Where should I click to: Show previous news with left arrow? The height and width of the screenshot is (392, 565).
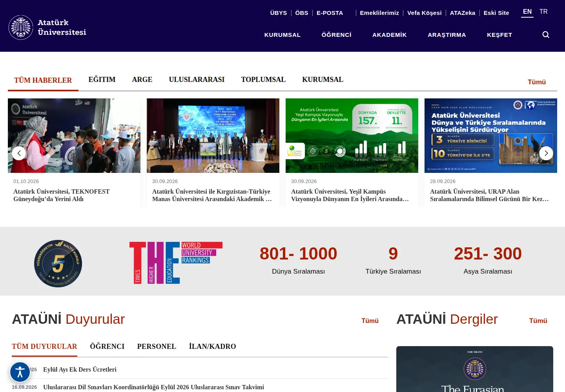19,153
